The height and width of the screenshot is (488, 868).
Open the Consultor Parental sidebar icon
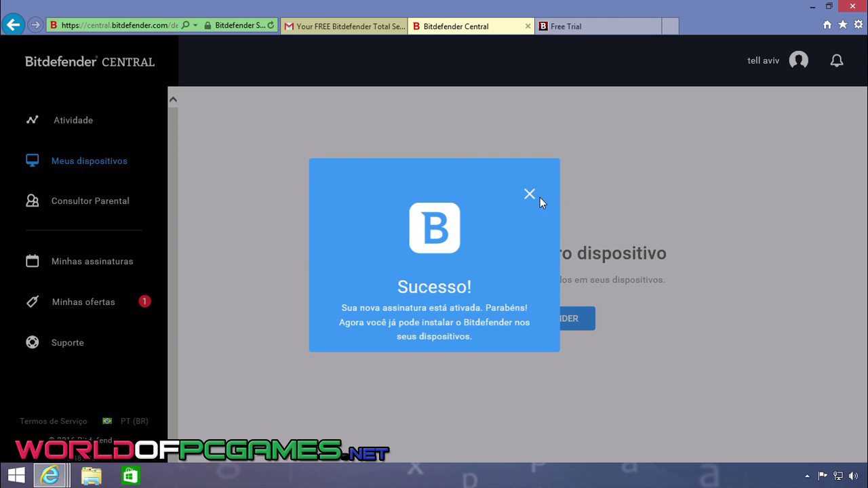point(32,201)
